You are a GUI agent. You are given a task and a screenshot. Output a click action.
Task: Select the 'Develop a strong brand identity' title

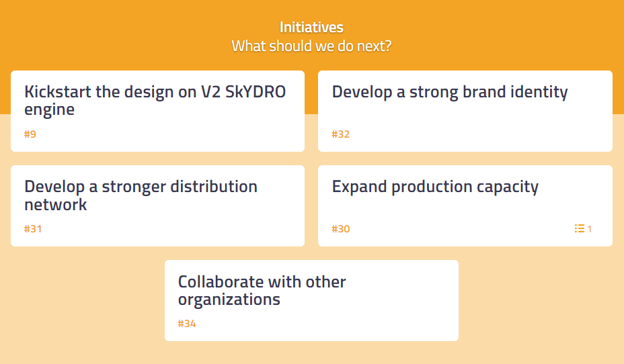(450, 92)
